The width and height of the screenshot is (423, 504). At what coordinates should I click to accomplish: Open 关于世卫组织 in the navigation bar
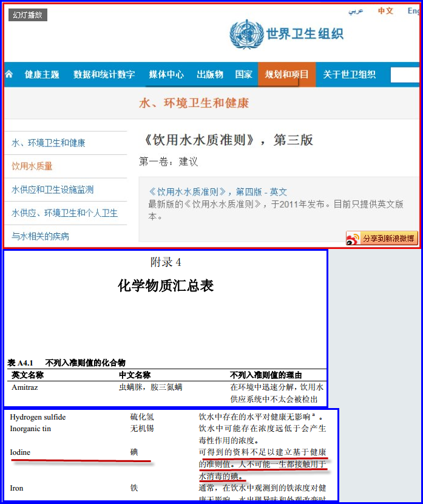click(x=349, y=75)
